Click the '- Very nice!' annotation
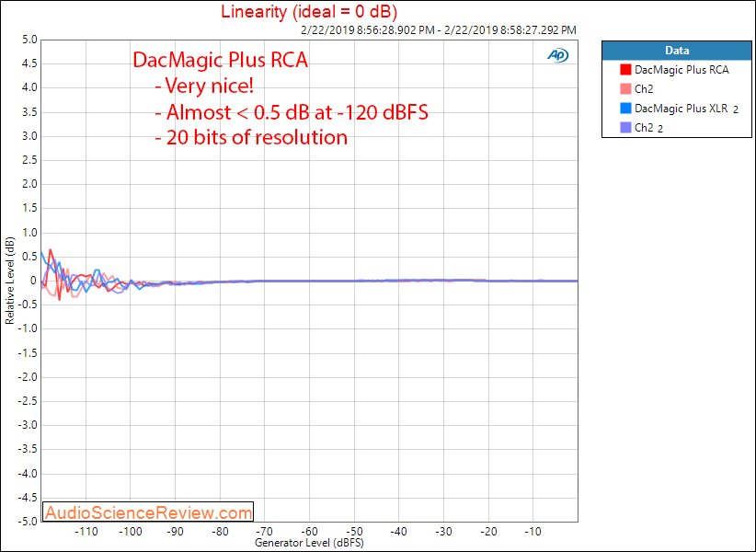 (x=204, y=86)
